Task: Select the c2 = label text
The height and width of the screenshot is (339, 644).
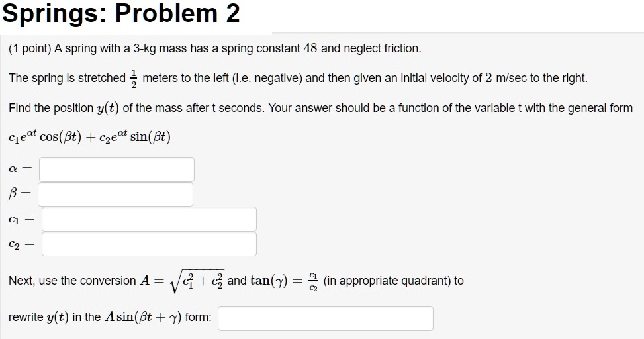Action: point(21,245)
